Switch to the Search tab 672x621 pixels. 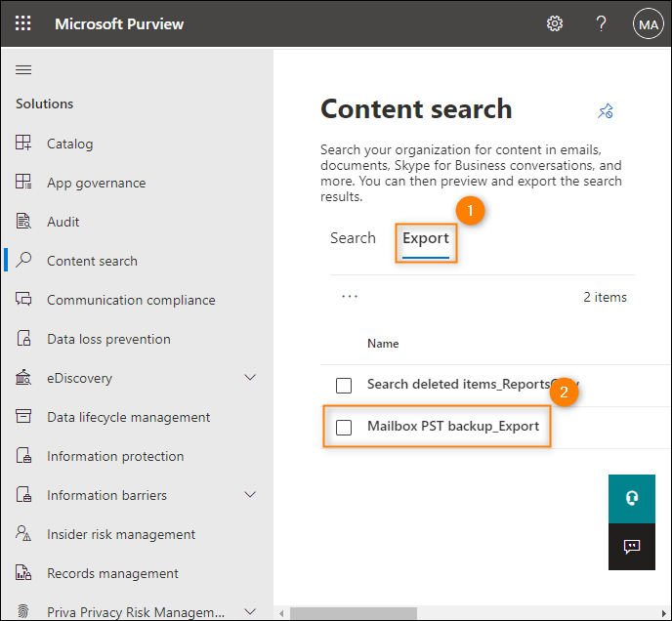click(x=353, y=238)
